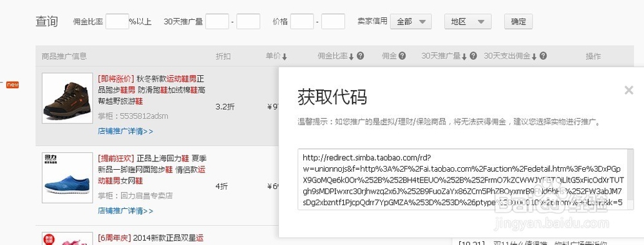Sort by 30天支出佣金 column arrow

[x=534, y=57]
